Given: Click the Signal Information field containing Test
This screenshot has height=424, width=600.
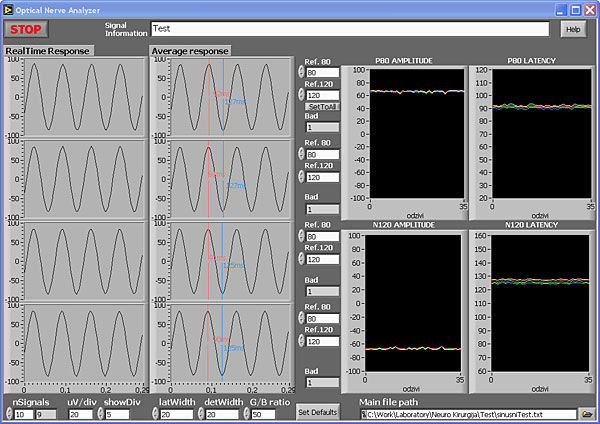Looking at the screenshot, I should [350, 29].
